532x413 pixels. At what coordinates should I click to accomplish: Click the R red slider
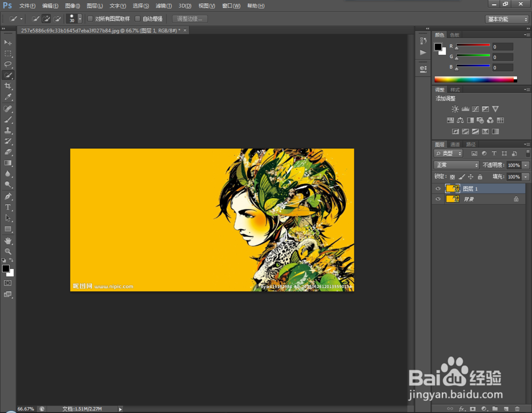[x=473, y=45]
